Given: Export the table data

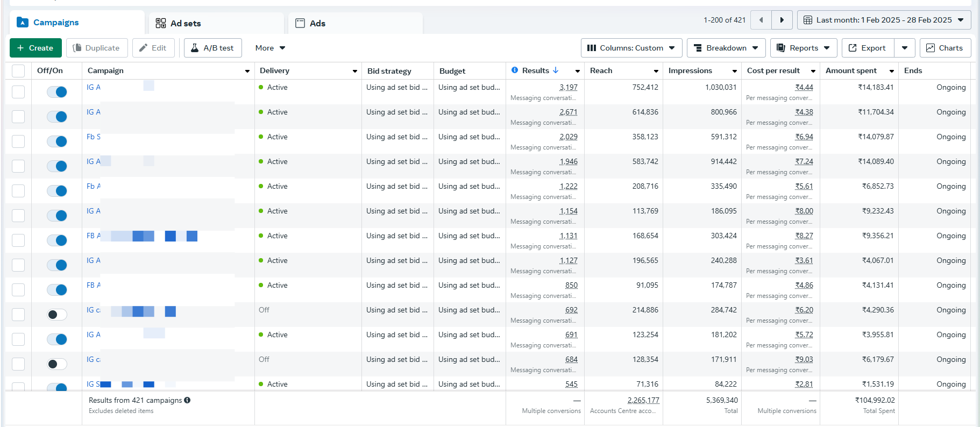Looking at the screenshot, I should pos(868,48).
